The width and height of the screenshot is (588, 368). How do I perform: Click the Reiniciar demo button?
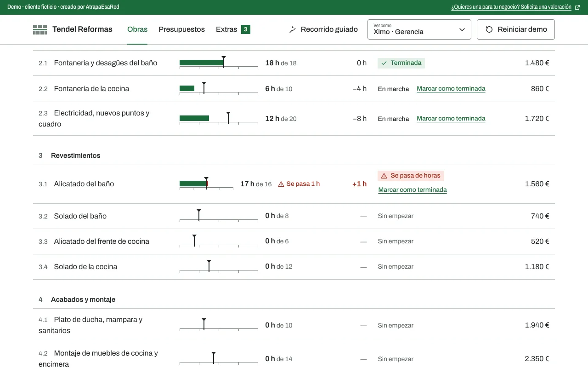516,29
